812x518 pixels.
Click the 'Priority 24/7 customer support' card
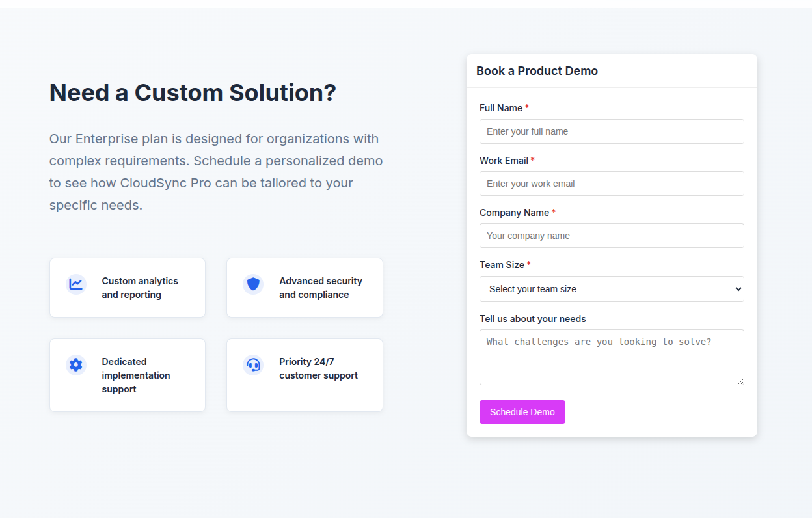tap(304, 375)
